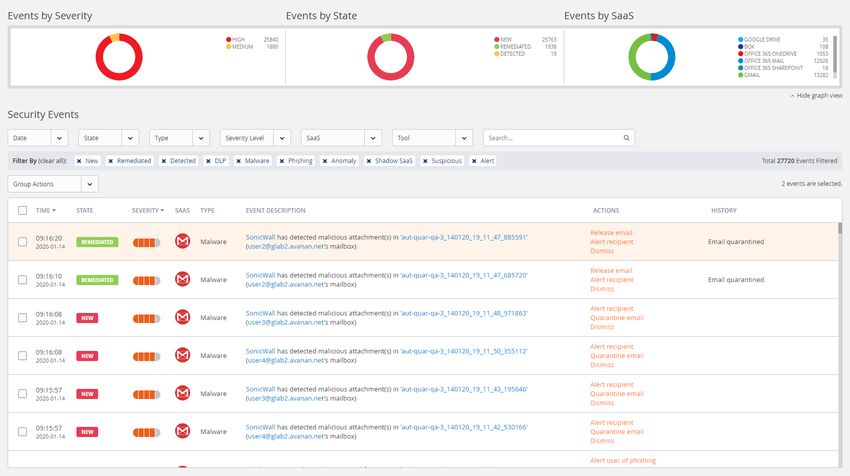Screen dimensions: 850x476
Task: Remove the Remediated filter tag
Action: pyautogui.click(x=111, y=161)
